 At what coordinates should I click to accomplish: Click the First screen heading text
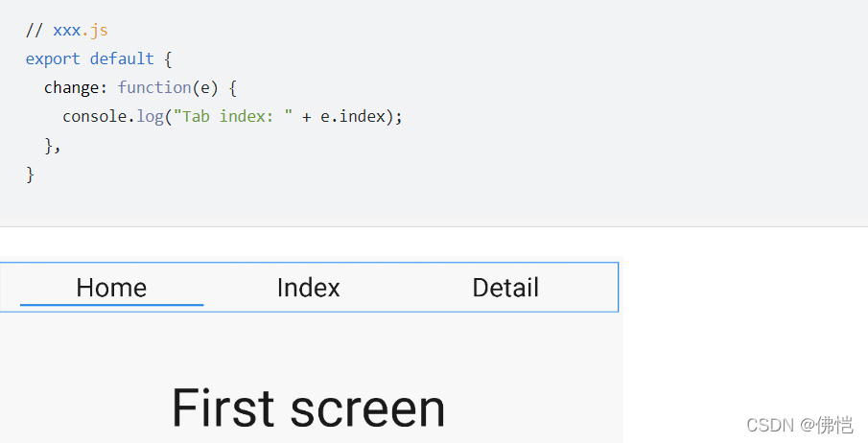308,408
